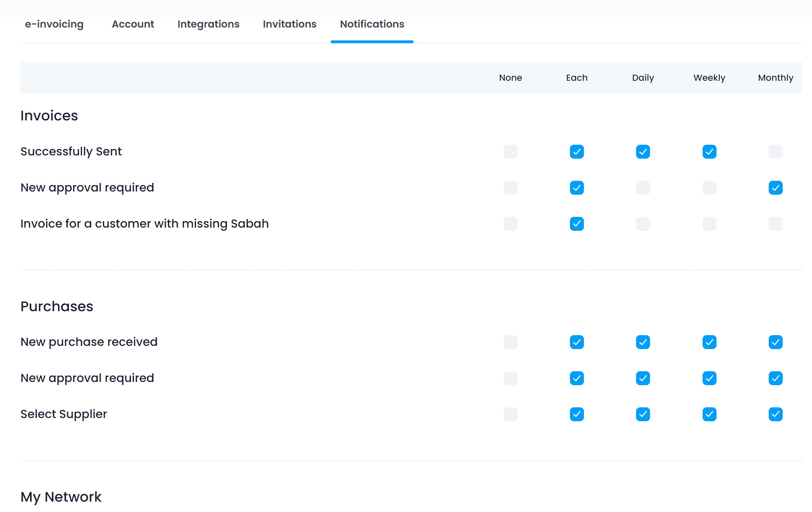The height and width of the screenshot is (512, 812).
Task: Switch to the e-invoicing tab
Action: [x=54, y=24]
